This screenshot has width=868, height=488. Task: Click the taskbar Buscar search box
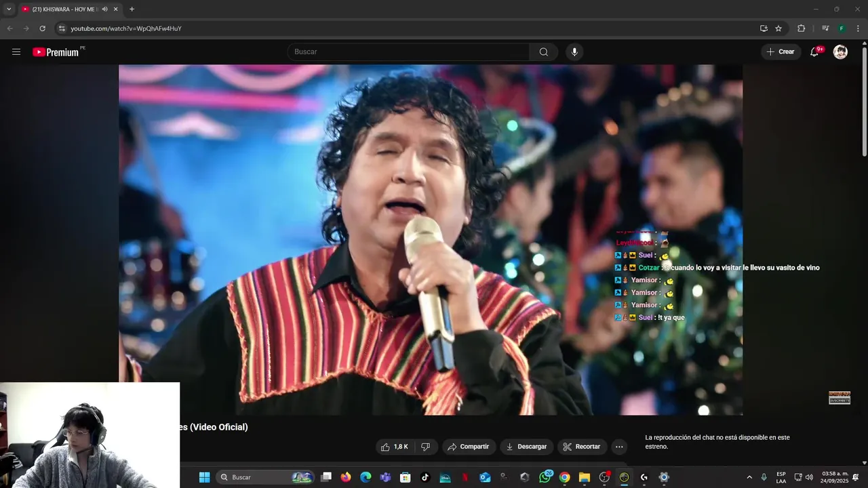[267, 477]
